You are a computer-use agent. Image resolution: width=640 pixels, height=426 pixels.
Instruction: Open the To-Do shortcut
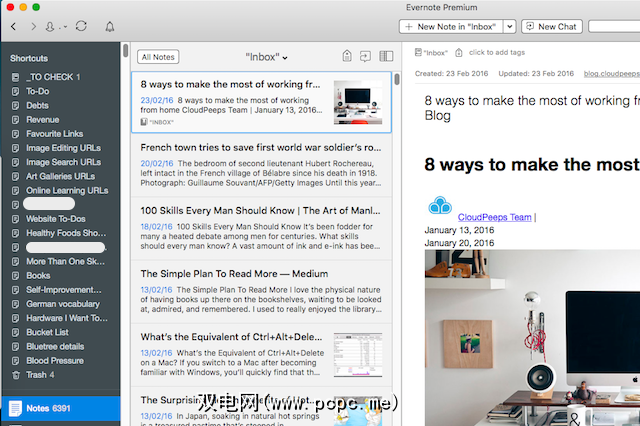[38, 91]
